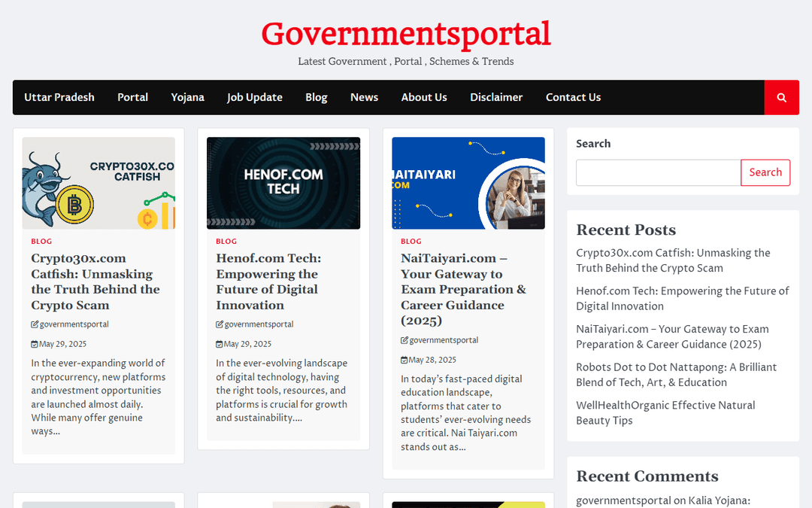Focus the sidebar search text field

[658, 172]
